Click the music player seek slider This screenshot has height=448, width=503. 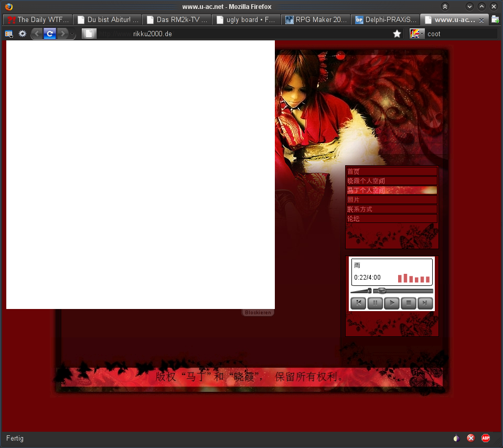pyautogui.click(x=403, y=290)
